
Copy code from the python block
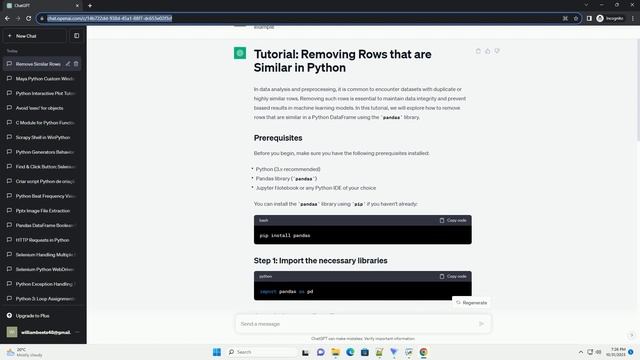pyautogui.click(x=453, y=276)
